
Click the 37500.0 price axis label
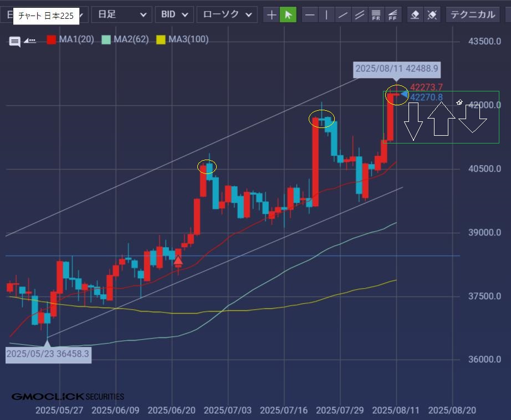484,296
